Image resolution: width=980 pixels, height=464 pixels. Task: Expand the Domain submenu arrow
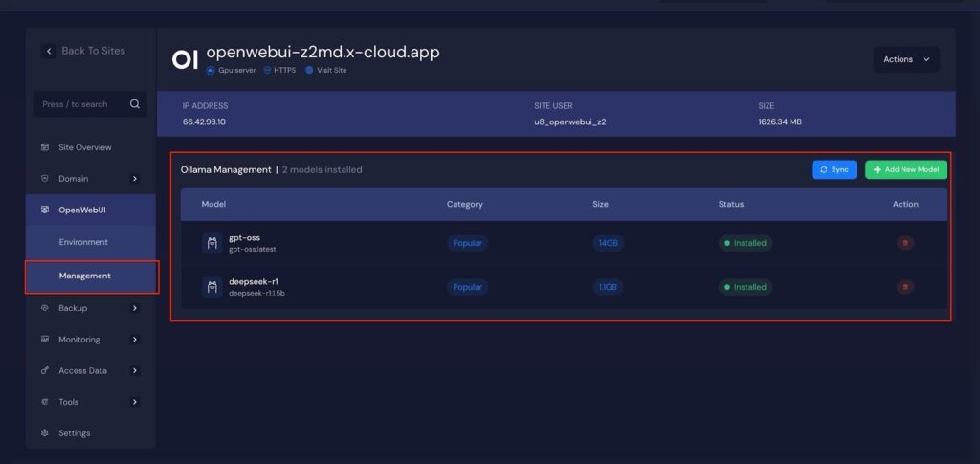[135, 179]
